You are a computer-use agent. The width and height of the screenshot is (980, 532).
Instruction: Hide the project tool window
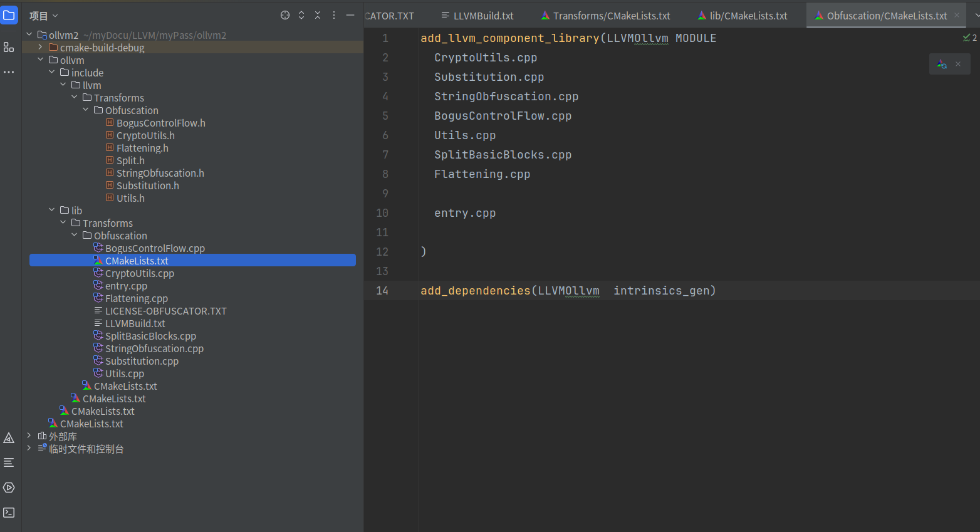[x=350, y=15]
